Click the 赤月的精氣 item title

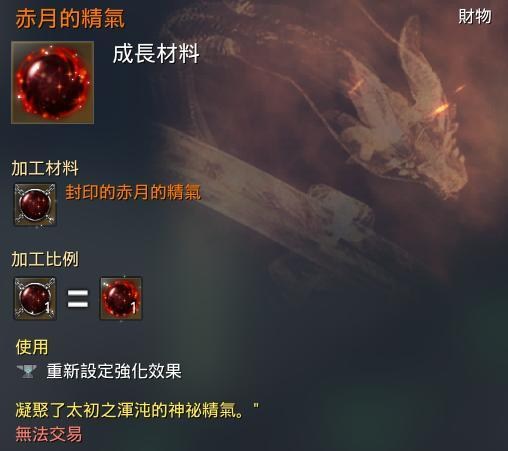[70, 18]
